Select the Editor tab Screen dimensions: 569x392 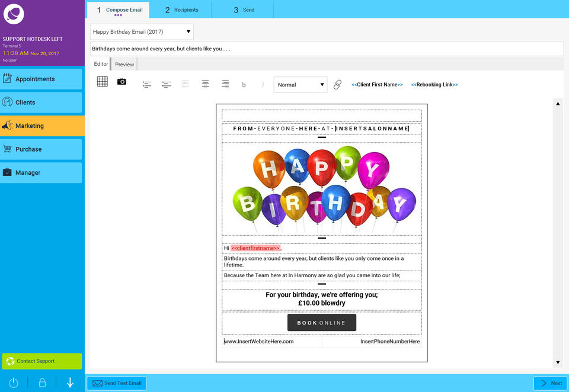click(101, 64)
